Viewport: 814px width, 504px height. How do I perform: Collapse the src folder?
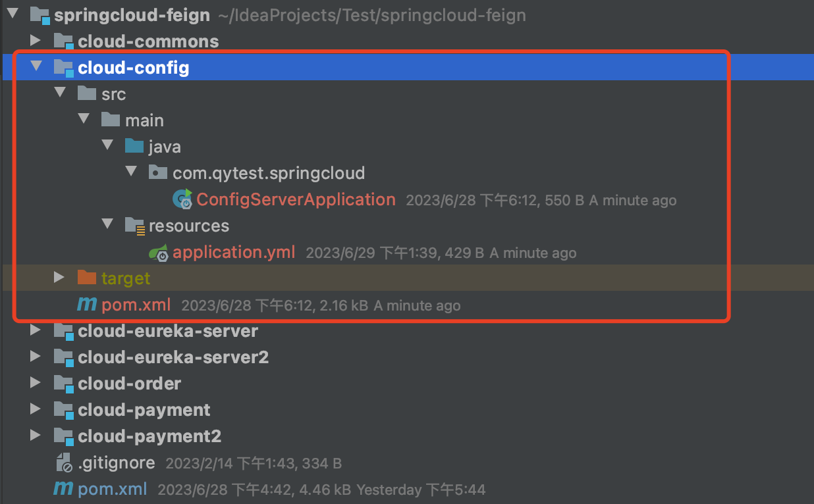pyautogui.click(x=59, y=93)
